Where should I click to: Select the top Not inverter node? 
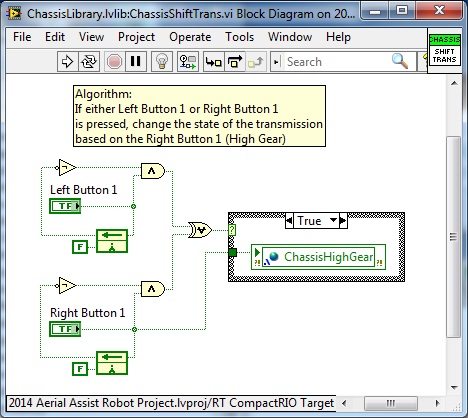66,167
